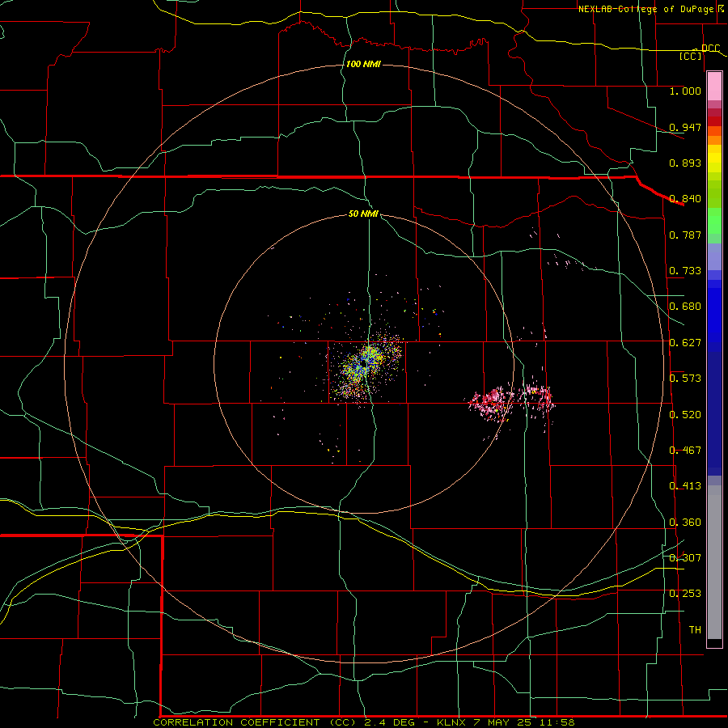Image resolution: width=728 pixels, height=728 pixels.
Task: Select the 0.520 value on the color scale
Action: click(x=685, y=415)
